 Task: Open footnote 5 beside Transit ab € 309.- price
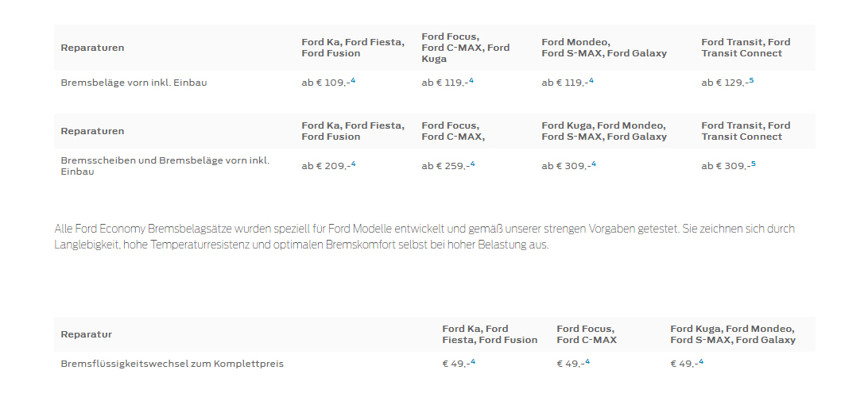(x=753, y=164)
